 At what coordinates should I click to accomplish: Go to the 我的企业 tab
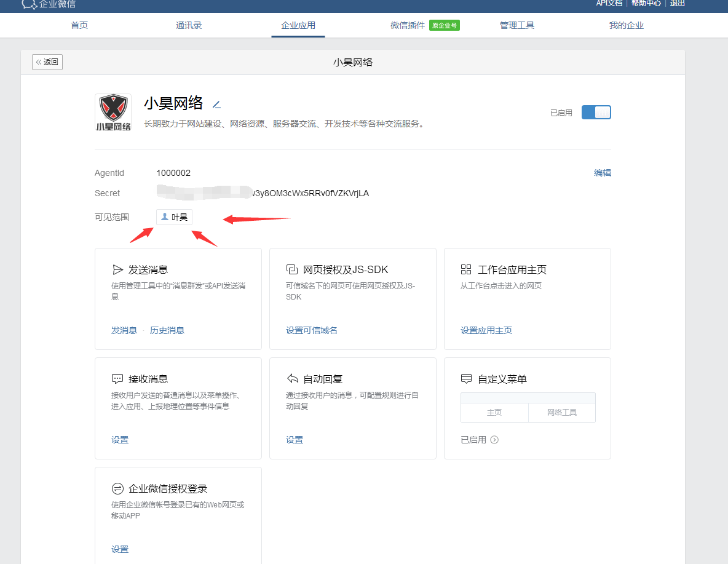[626, 25]
